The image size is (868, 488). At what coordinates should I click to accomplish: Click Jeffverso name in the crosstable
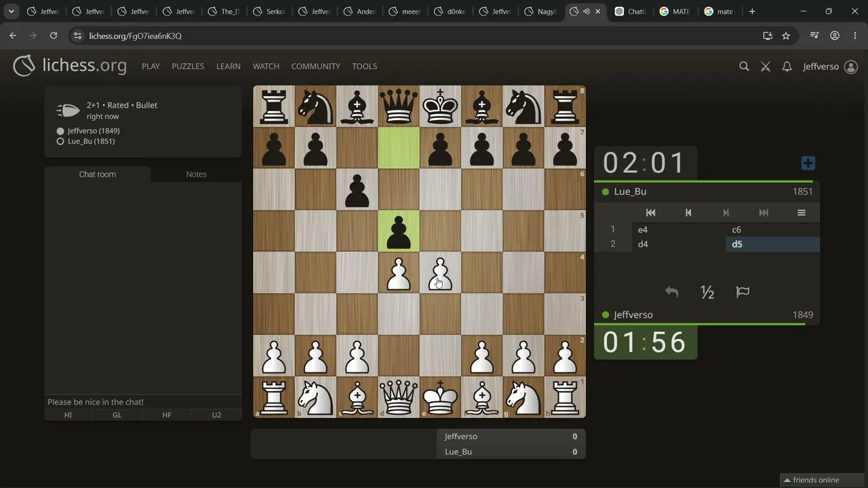point(461,436)
